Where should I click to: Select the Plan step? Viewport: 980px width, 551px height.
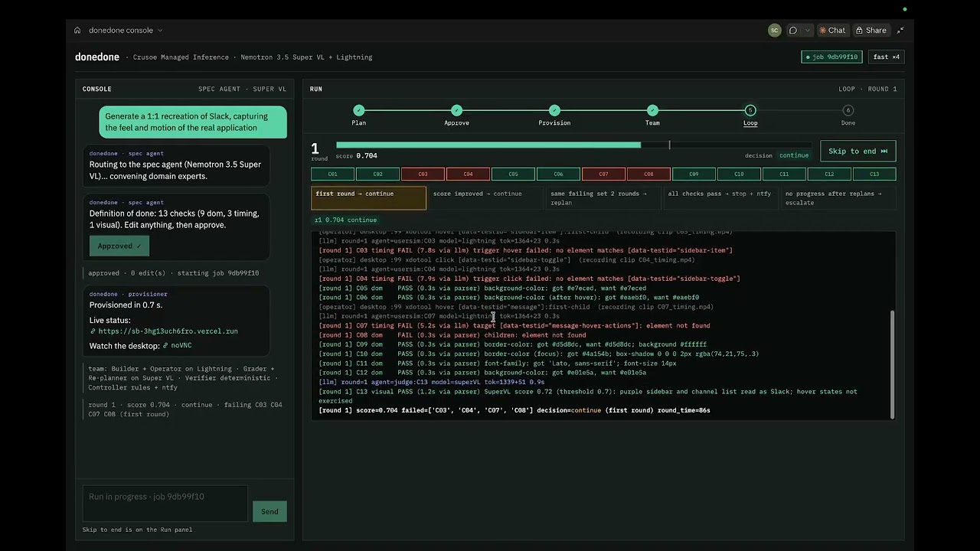pyautogui.click(x=359, y=116)
